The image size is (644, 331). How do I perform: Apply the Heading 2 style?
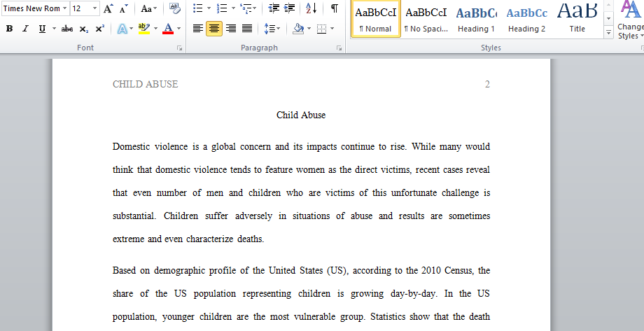pyautogui.click(x=526, y=19)
